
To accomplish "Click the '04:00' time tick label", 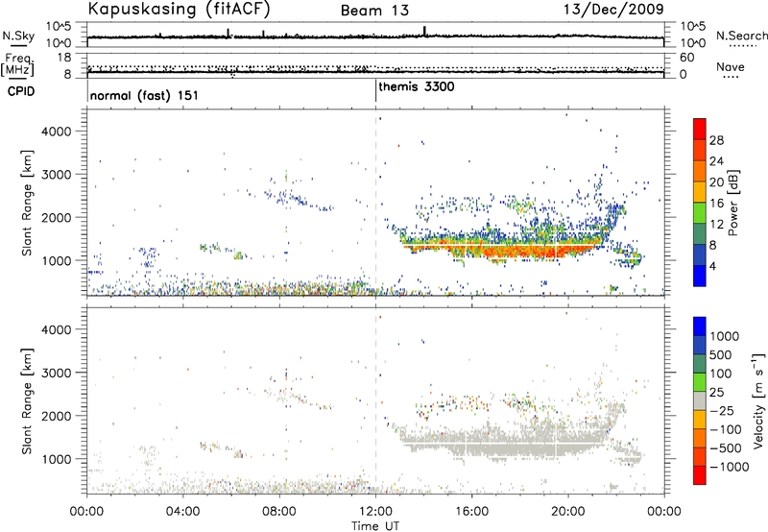I will 183,512.
